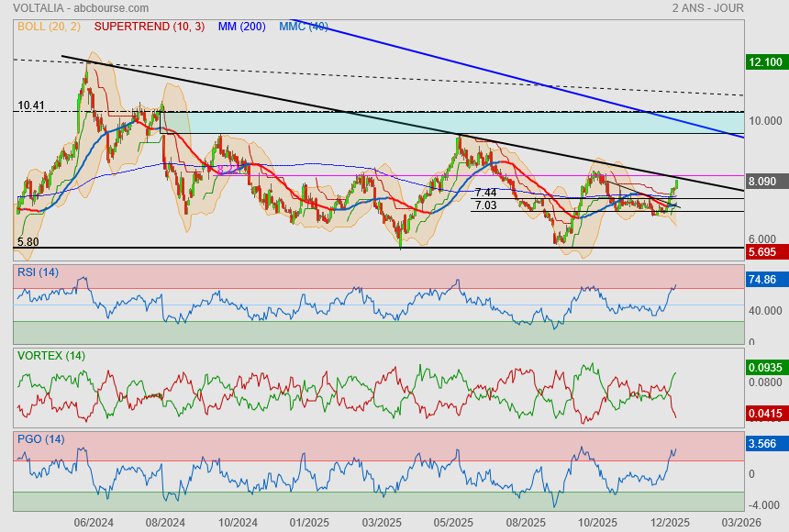Click the 06/2024 date on time axis
789x532 pixels.
click(x=94, y=522)
